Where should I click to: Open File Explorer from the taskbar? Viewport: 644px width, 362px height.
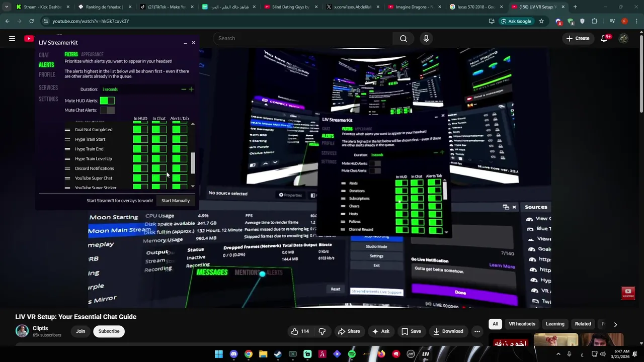[263, 354]
